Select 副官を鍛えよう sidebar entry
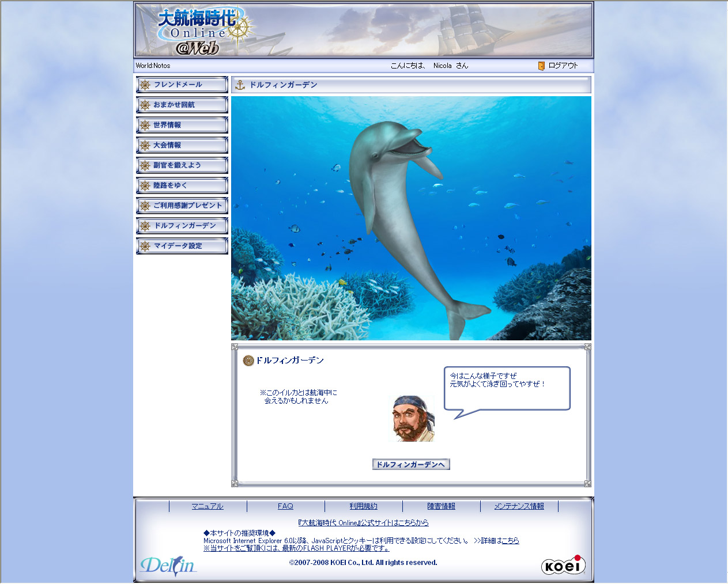 tap(182, 165)
